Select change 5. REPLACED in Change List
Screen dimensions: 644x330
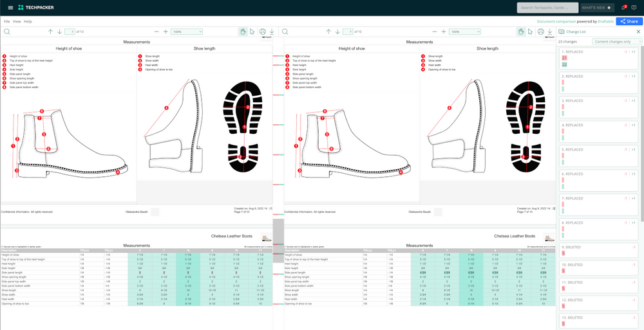598,156
